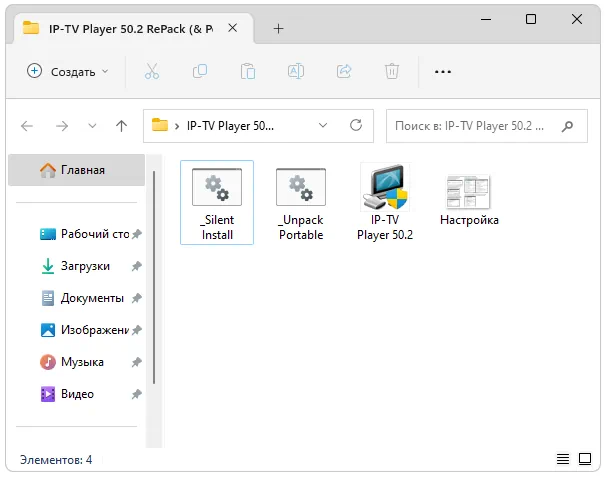Click the Share icon in toolbar

(x=344, y=71)
